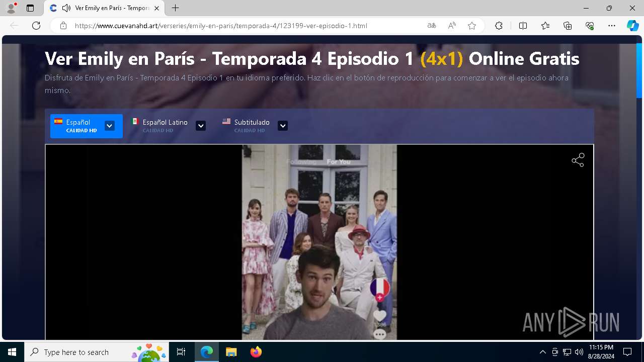Click the video player frame
This screenshot has height=362, width=644.
pyautogui.click(x=319, y=242)
